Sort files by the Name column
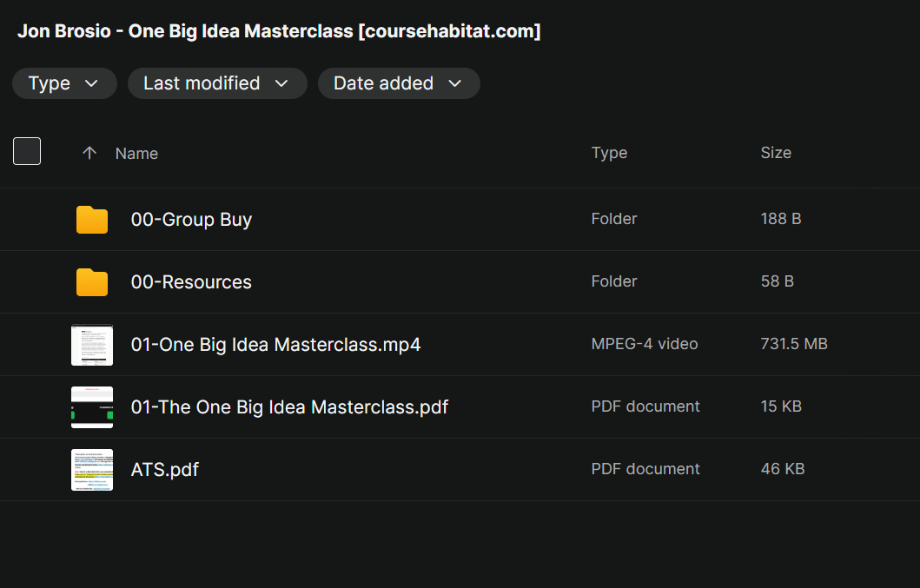The image size is (920, 588). click(136, 154)
